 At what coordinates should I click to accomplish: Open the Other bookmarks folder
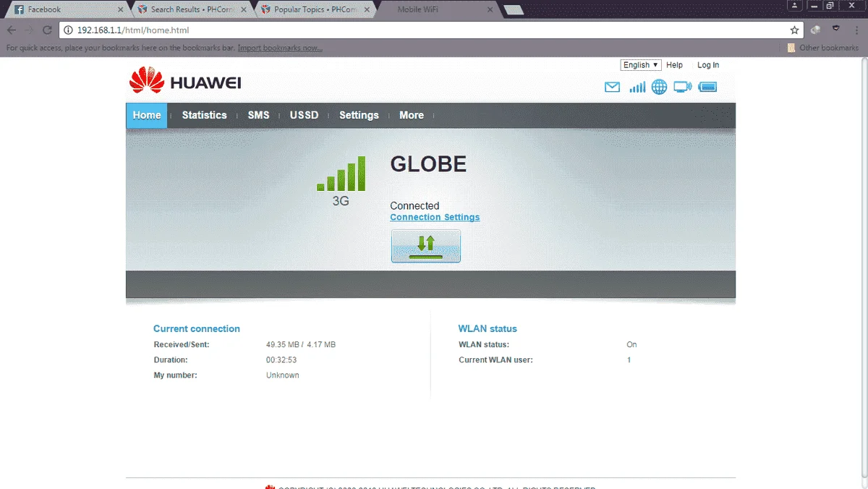pyautogui.click(x=823, y=48)
